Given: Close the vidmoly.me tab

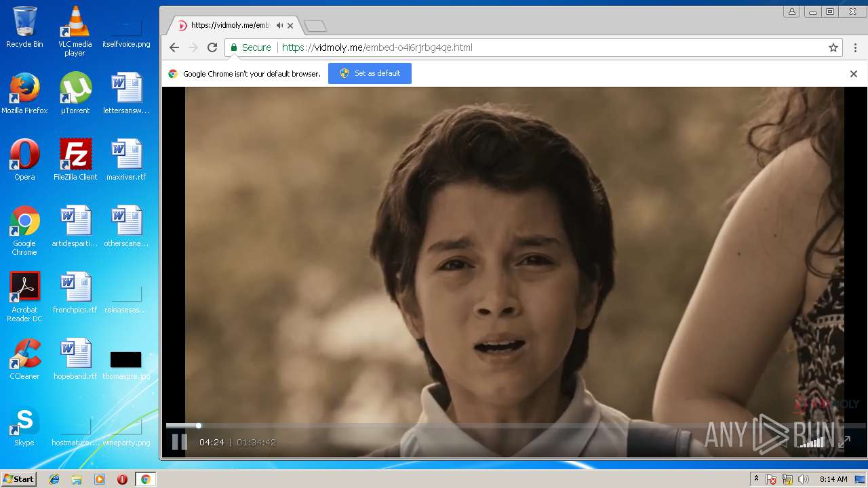Looking at the screenshot, I should (291, 26).
